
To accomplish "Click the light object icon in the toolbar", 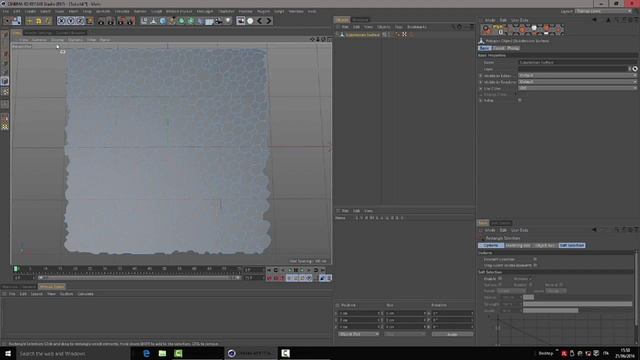I will [x=228, y=21].
